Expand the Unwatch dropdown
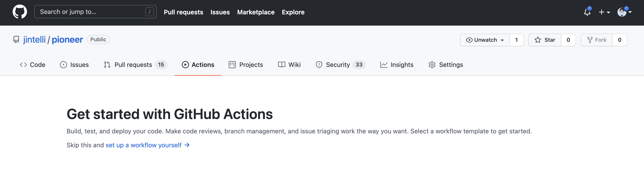This screenshot has width=644, height=172. pos(485,40)
